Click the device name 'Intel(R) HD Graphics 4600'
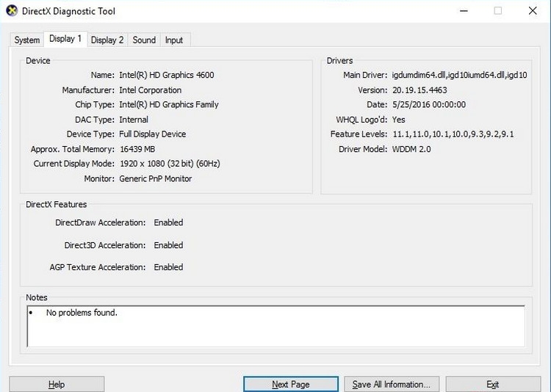 pyautogui.click(x=167, y=75)
